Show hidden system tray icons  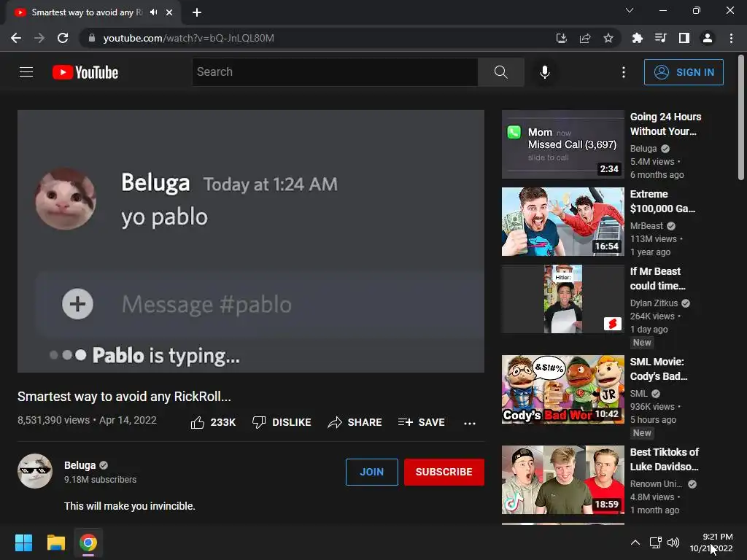(x=635, y=542)
